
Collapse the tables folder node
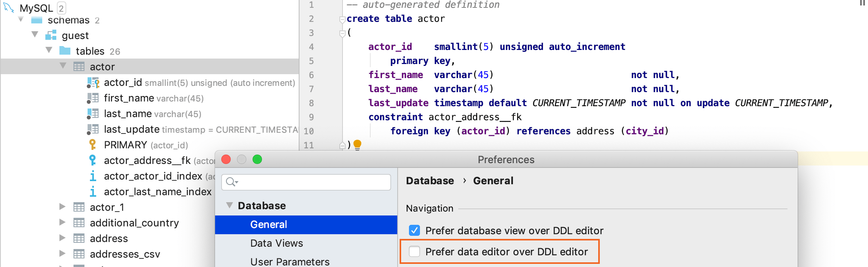pos(49,50)
